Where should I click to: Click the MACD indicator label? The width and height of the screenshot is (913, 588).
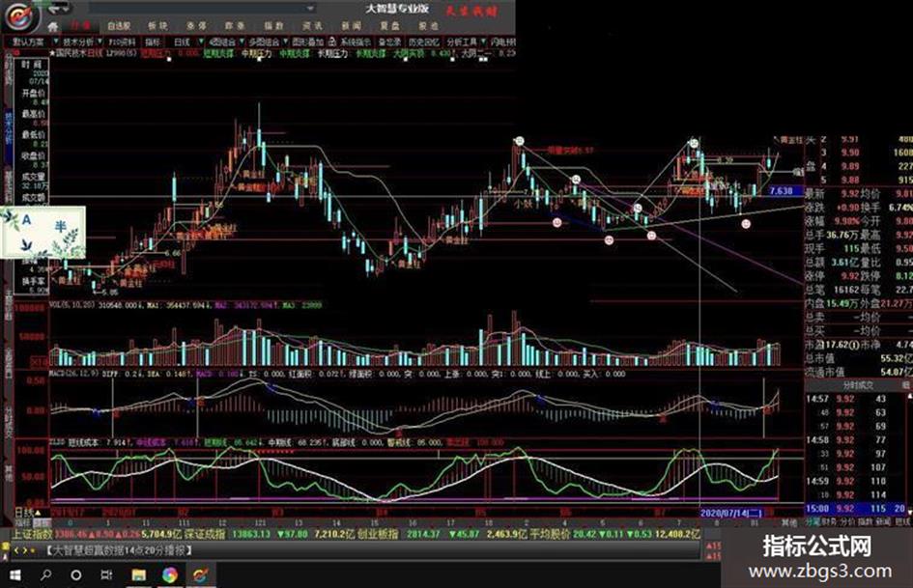[74, 374]
